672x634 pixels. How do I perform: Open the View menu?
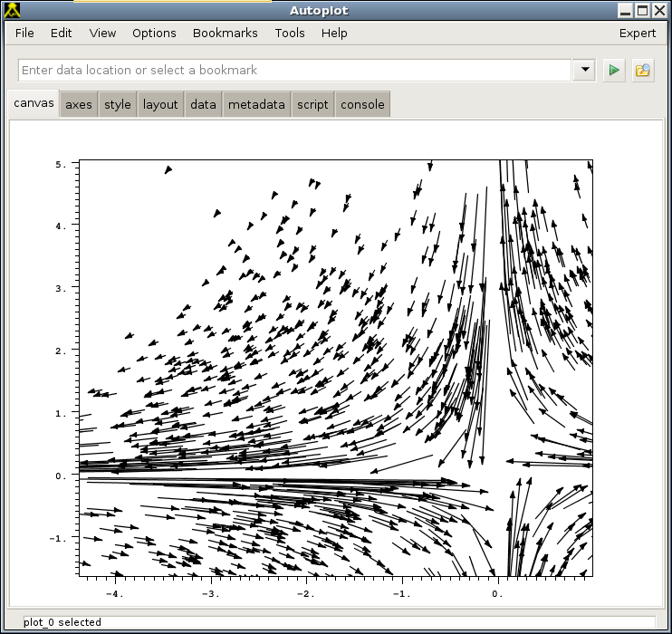[102, 33]
